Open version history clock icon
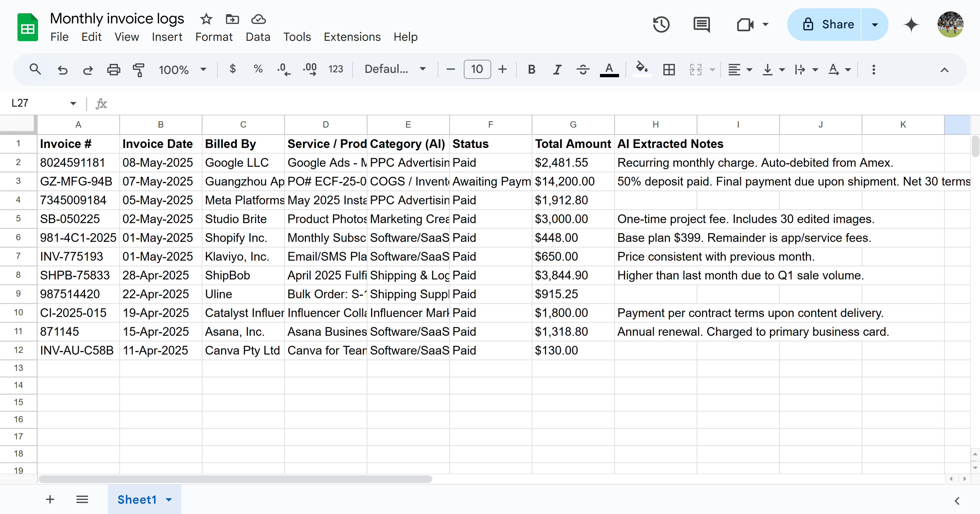 tap(661, 25)
